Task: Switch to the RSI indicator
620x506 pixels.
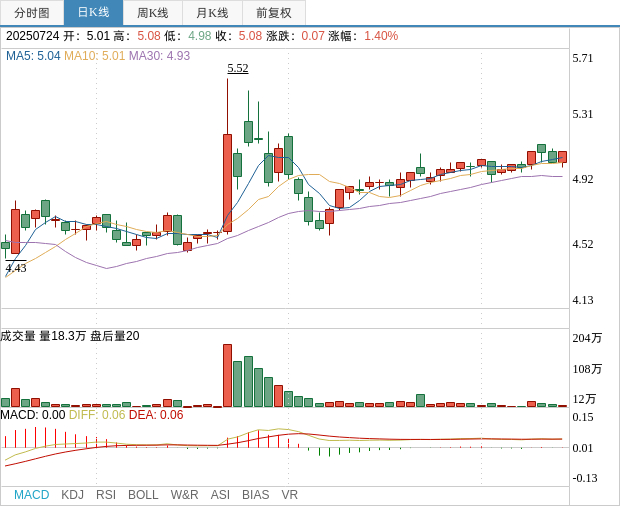Action: coord(106,495)
